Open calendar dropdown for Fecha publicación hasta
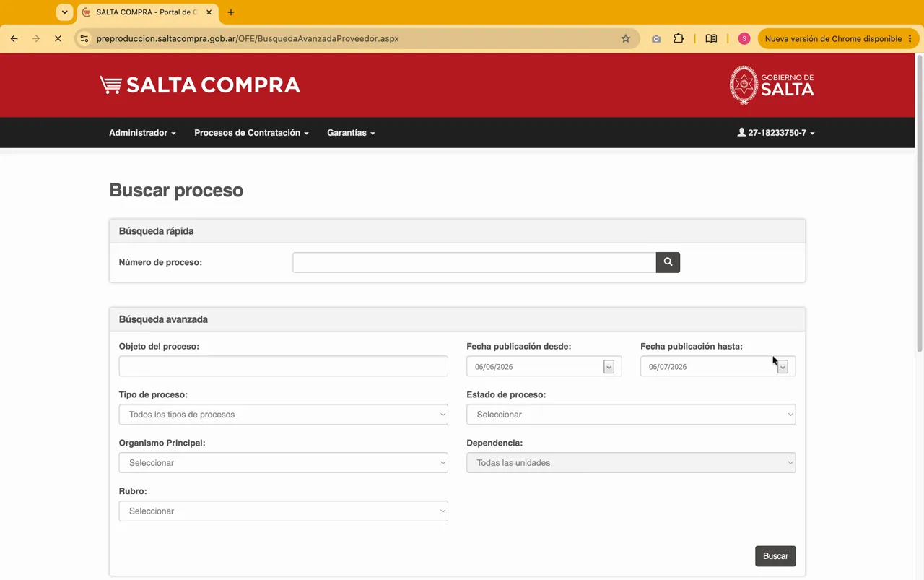This screenshot has height=580, width=924. [783, 367]
